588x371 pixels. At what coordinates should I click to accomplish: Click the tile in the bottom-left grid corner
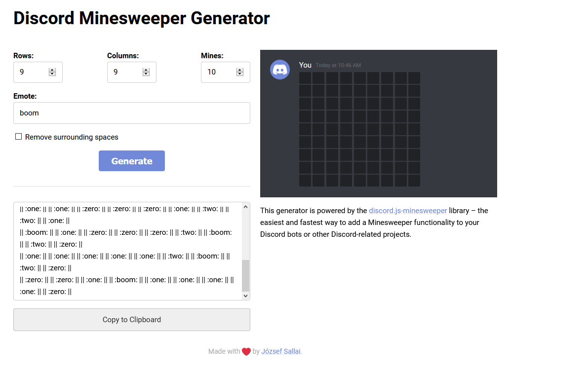[305, 181]
